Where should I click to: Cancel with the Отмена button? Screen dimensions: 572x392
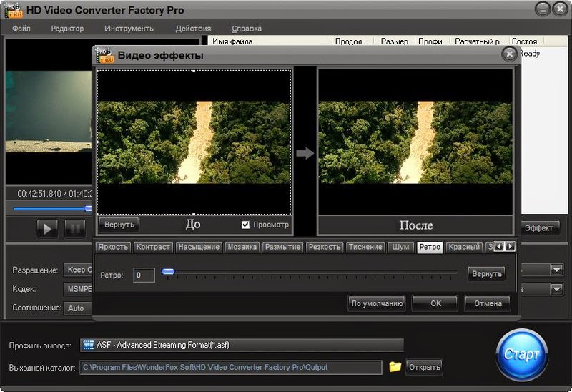click(488, 303)
